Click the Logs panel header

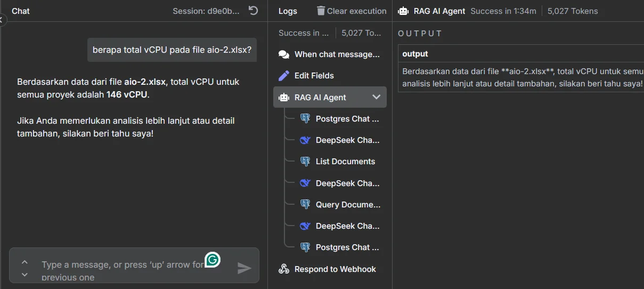point(288,11)
